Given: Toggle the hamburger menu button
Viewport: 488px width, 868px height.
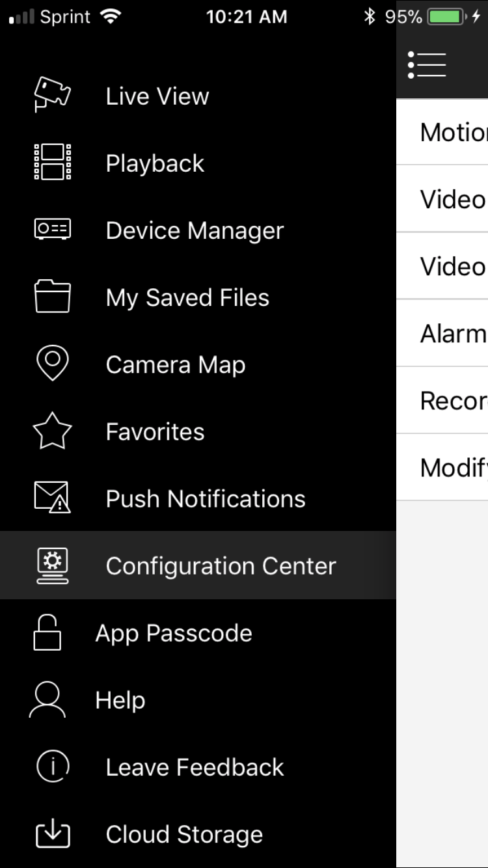Looking at the screenshot, I should 427,65.
